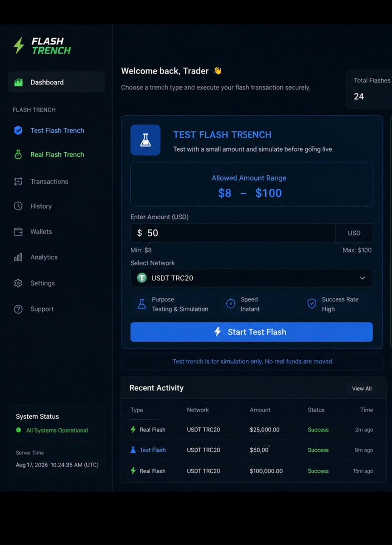
Task: Click the Test Flash Trench shield icon
Action: coord(18,130)
